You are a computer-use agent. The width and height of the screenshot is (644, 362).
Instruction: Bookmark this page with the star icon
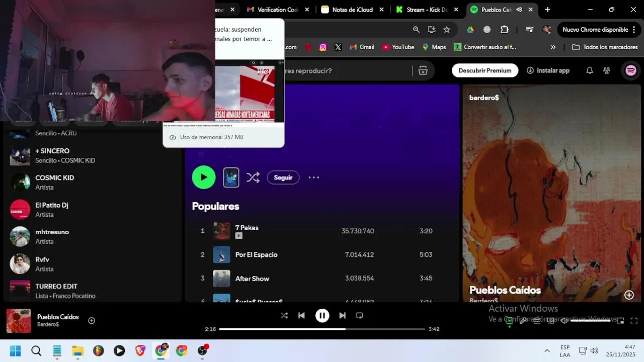(x=446, y=30)
